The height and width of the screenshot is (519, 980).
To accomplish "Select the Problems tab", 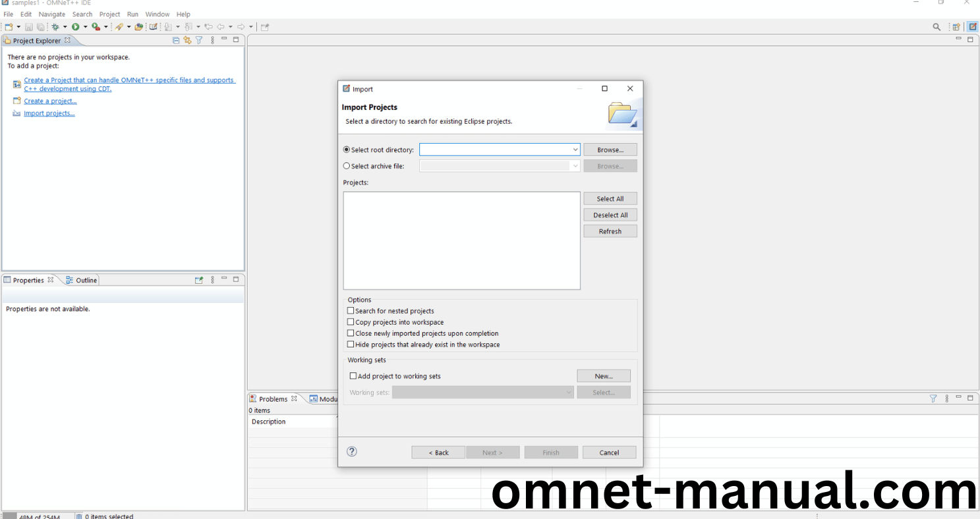I will click(x=273, y=398).
